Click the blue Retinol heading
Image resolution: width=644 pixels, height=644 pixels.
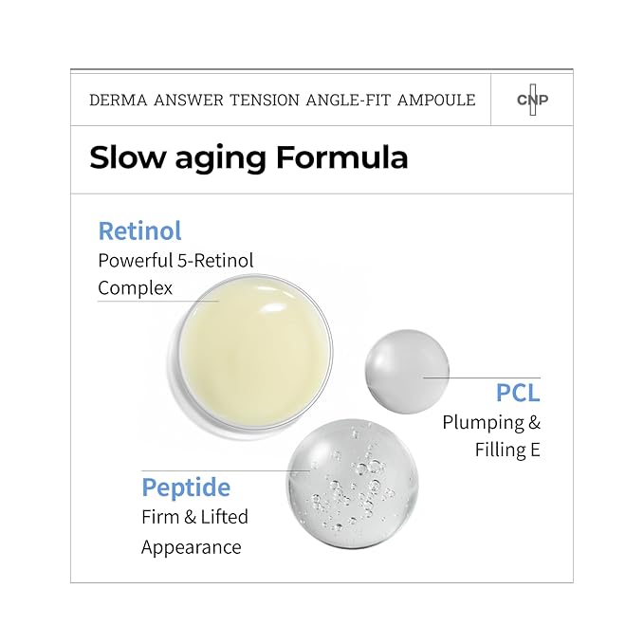(139, 230)
